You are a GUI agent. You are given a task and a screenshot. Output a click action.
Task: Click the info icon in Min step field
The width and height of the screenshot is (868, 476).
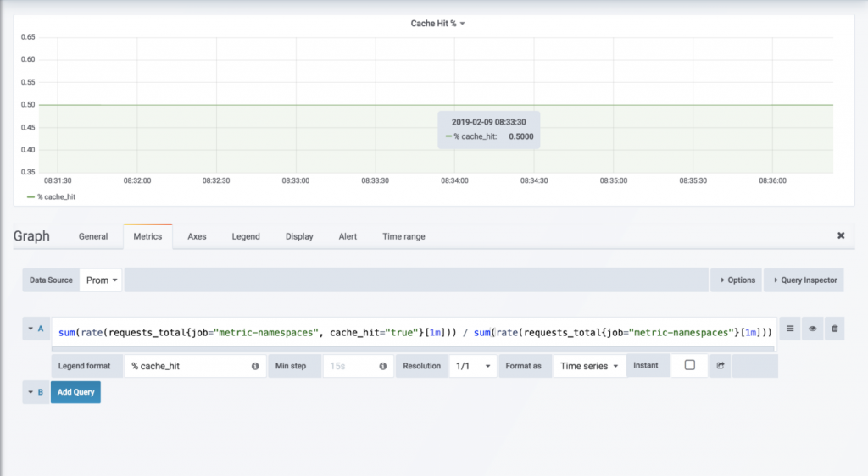tap(382, 366)
